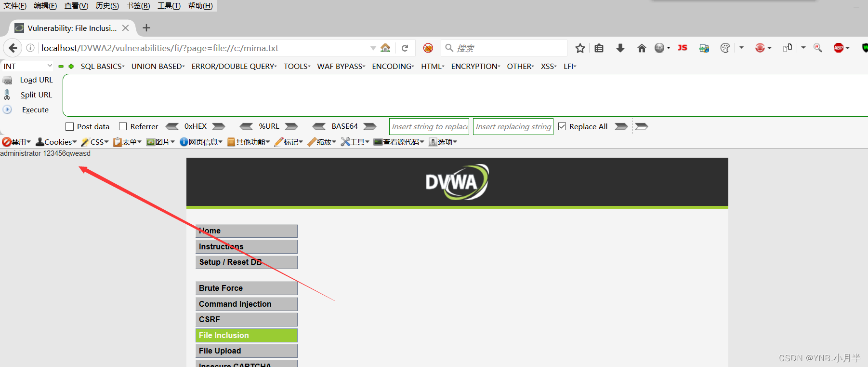The width and height of the screenshot is (868, 367).
Task: Bookmark this page with the star icon
Action: [x=580, y=48]
